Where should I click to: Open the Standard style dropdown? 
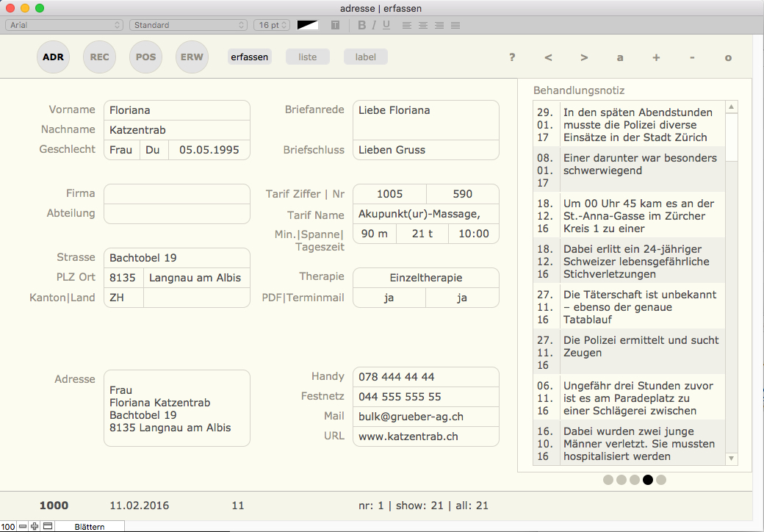[189, 25]
